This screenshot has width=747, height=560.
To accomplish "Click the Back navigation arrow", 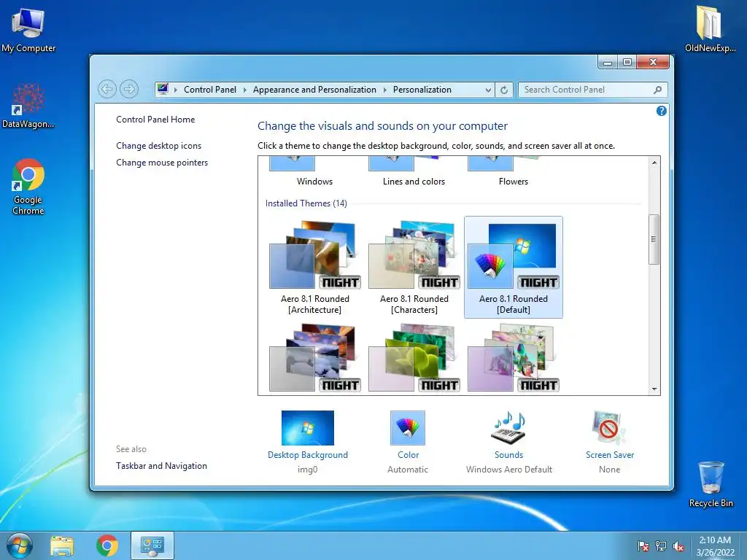I will (x=107, y=89).
